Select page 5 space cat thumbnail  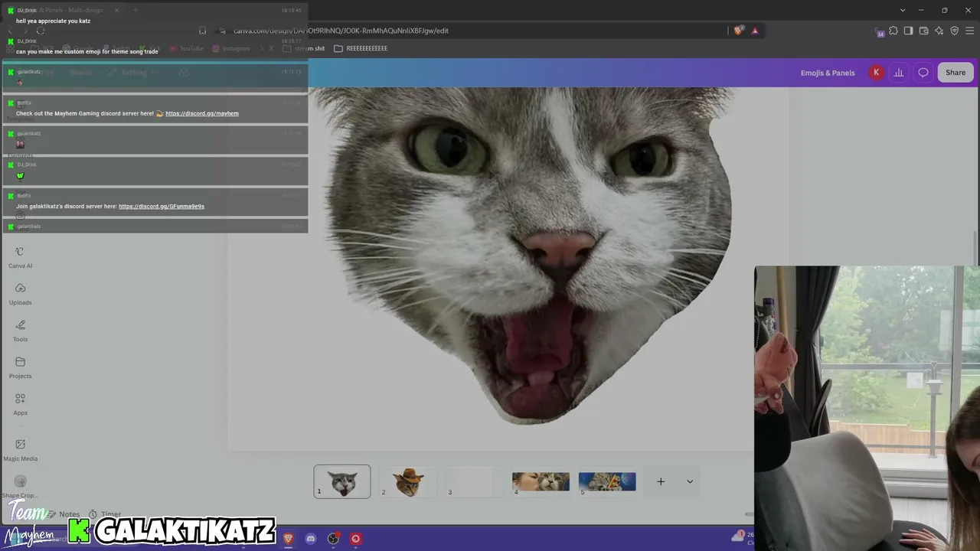tap(607, 481)
